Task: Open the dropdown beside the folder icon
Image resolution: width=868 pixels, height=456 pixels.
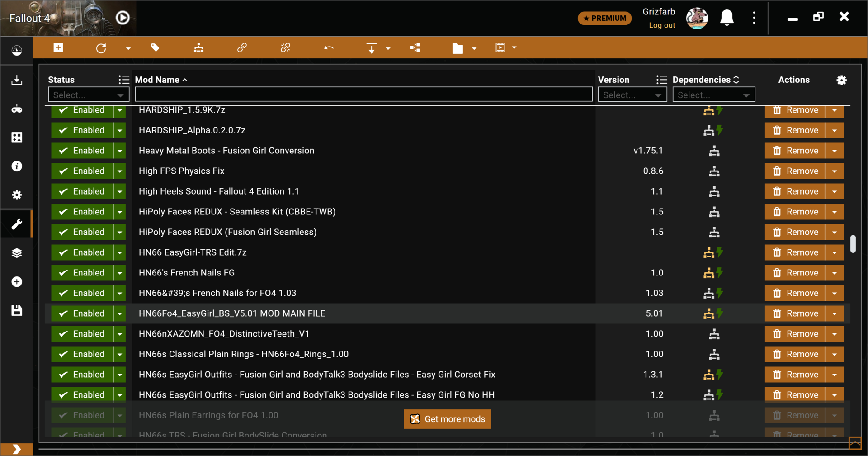Action: 474,48
